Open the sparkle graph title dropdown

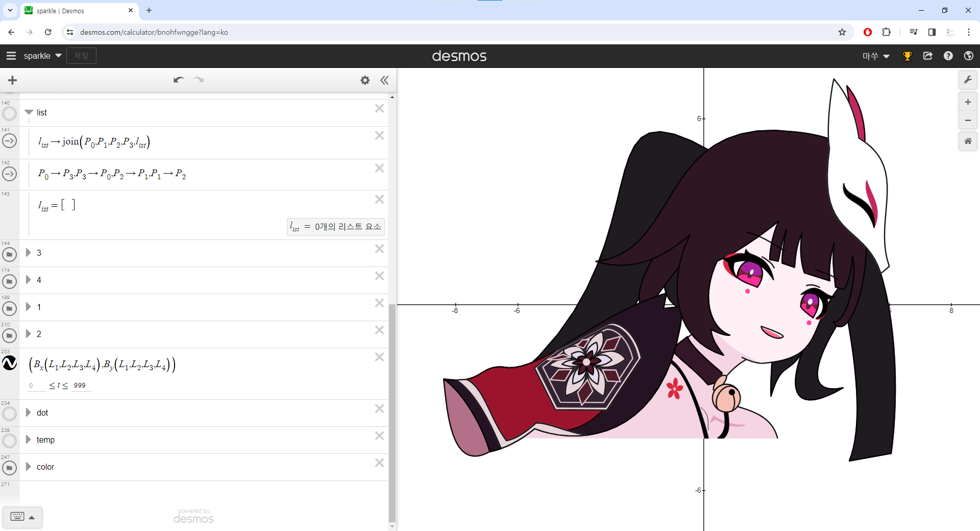coord(43,56)
